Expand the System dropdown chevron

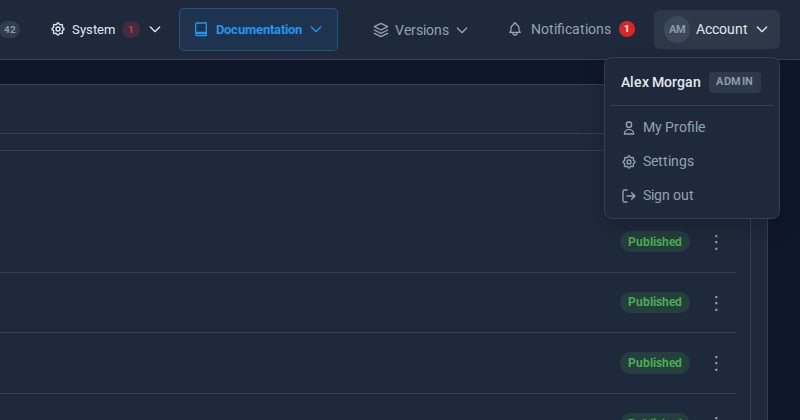coord(155,30)
